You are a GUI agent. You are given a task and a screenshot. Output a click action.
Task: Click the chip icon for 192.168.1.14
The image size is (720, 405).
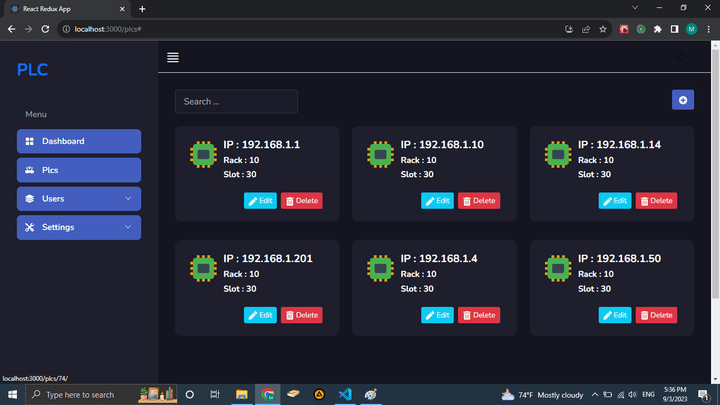pos(558,154)
